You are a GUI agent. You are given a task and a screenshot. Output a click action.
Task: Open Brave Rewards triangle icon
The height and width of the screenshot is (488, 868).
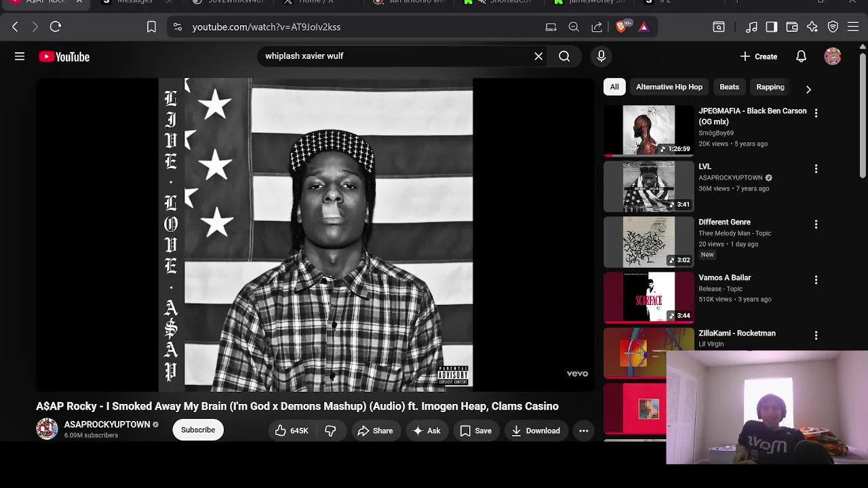[644, 27]
